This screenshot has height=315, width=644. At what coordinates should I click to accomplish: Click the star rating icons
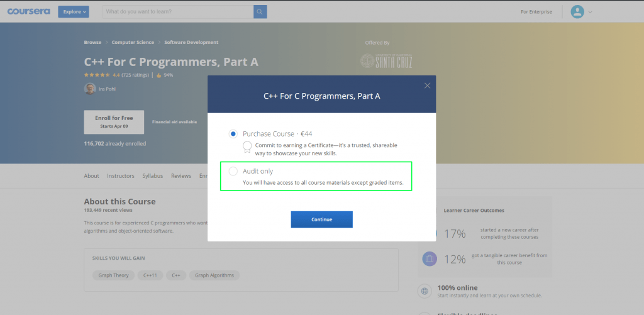tap(97, 75)
